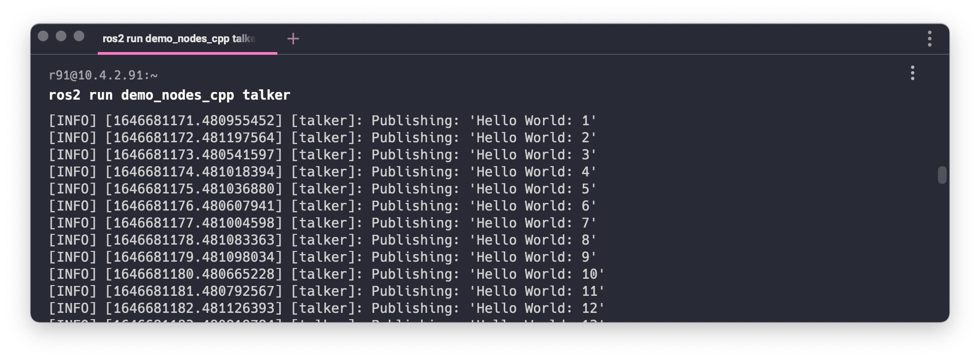Open a new tab with the plus icon

point(293,39)
